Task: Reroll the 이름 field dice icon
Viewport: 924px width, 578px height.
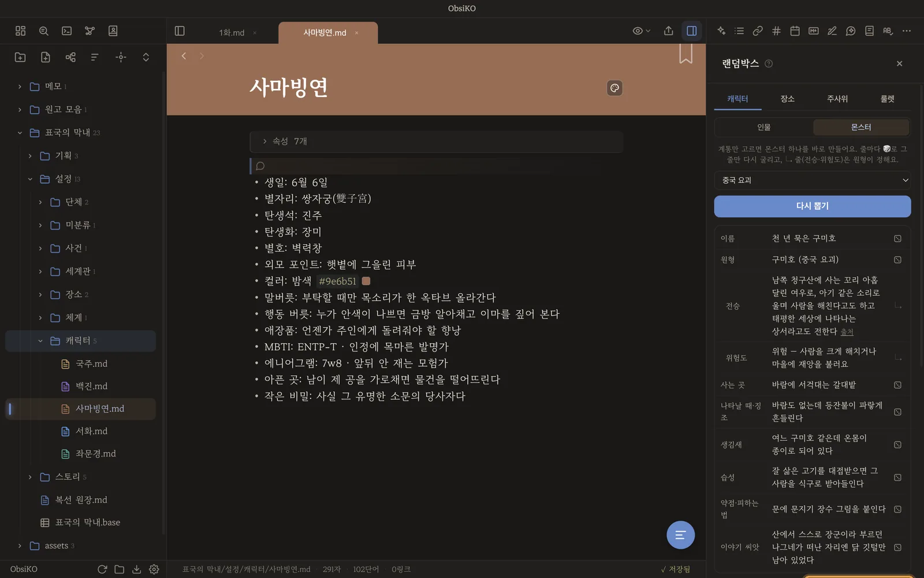Action: click(897, 239)
